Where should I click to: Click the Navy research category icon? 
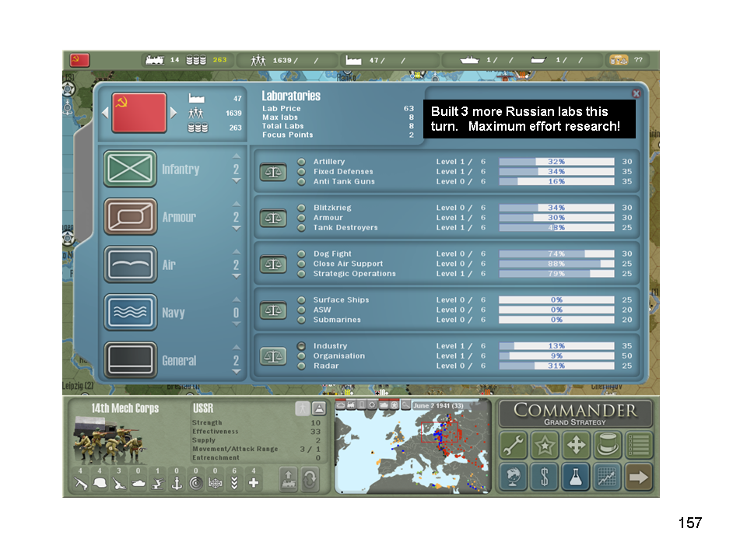tap(130, 313)
